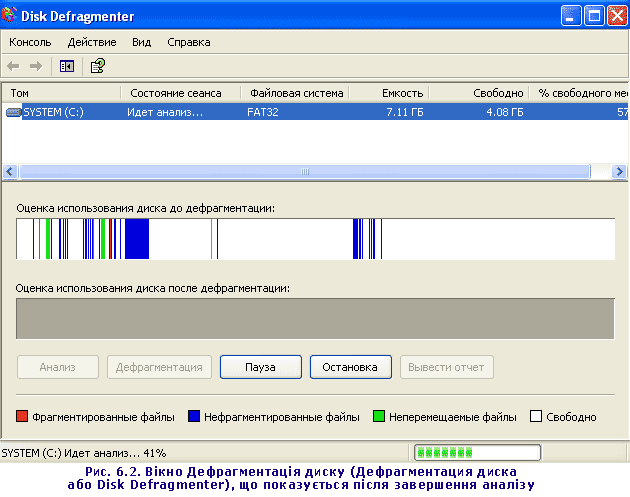
Task: Sort by the Свободно column header
Action: [x=479, y=93]
